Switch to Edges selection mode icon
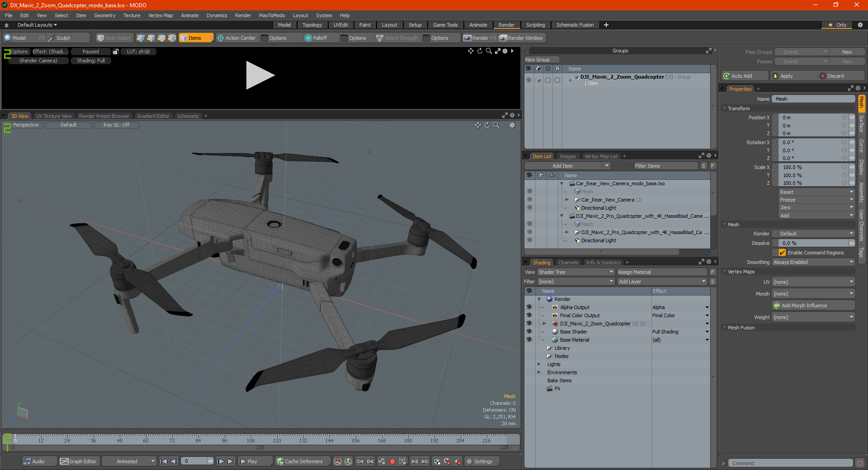This screenshot has height=470, width=868. point(151,38)
